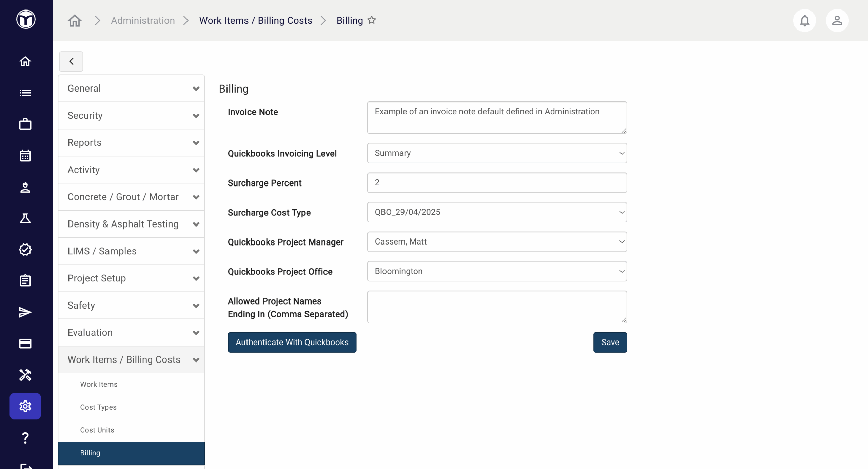The image size is (868, 469).
Task: Click the app logo in the sidebar
Action: 26,19
